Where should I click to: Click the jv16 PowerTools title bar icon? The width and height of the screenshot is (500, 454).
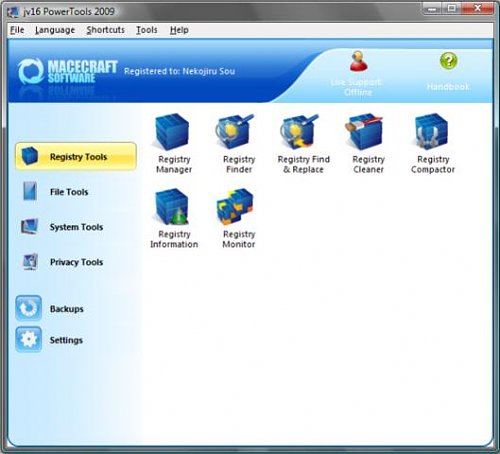click(13, 12)
